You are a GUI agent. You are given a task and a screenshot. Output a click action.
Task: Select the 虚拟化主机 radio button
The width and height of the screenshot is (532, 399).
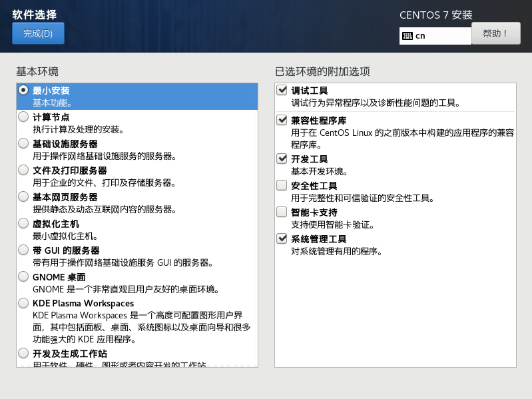click(23, 223)
